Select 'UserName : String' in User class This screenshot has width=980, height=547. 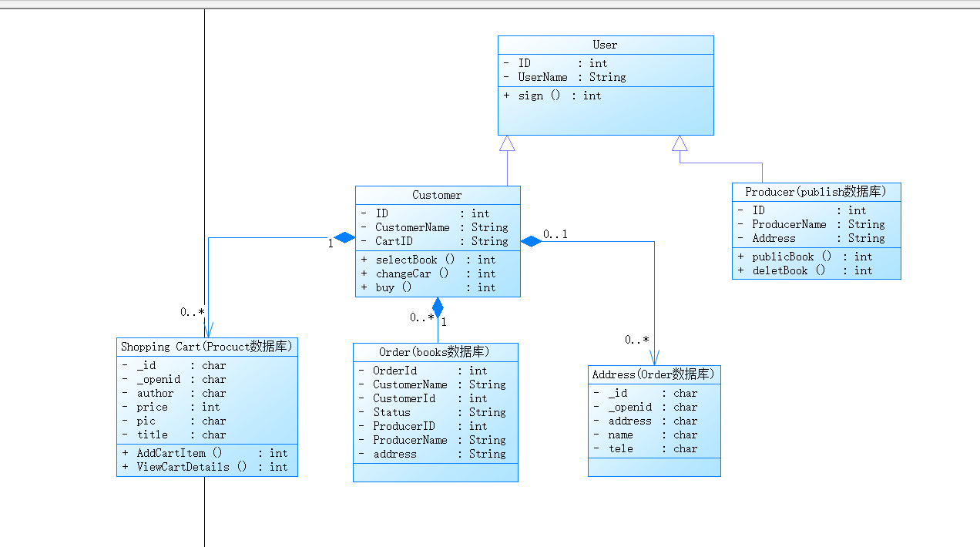[x=565, y=77]
